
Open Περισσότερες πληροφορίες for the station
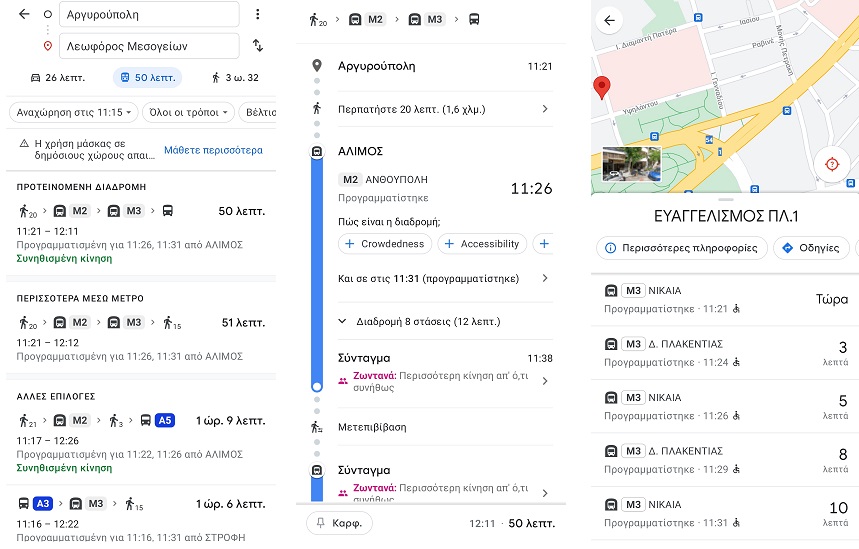pos(682,248)
